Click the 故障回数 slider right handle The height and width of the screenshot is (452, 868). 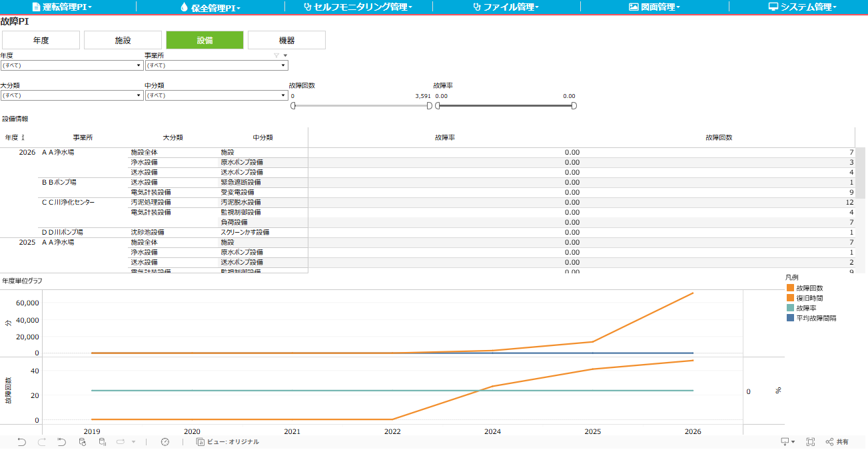(430, 105)
